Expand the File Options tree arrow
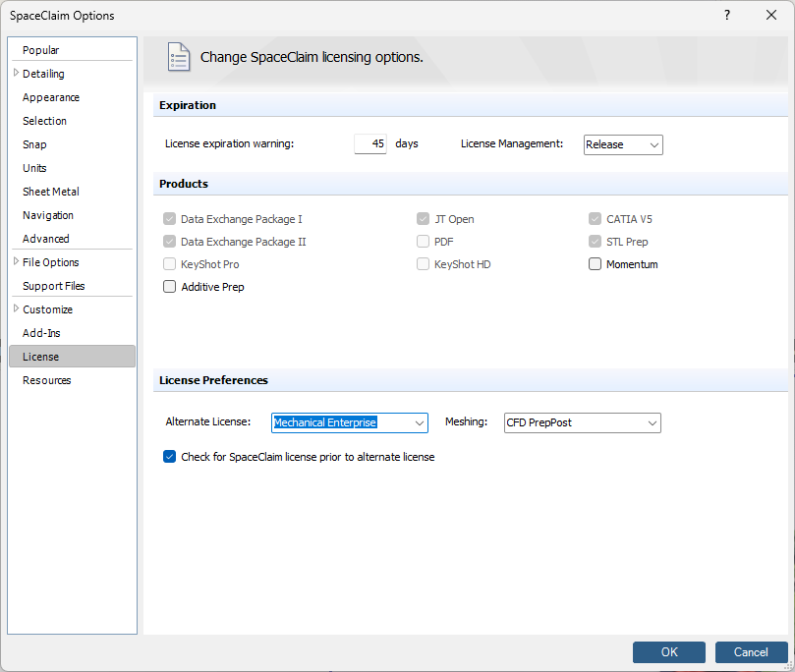The image size is (795, 672). (16, 262)
